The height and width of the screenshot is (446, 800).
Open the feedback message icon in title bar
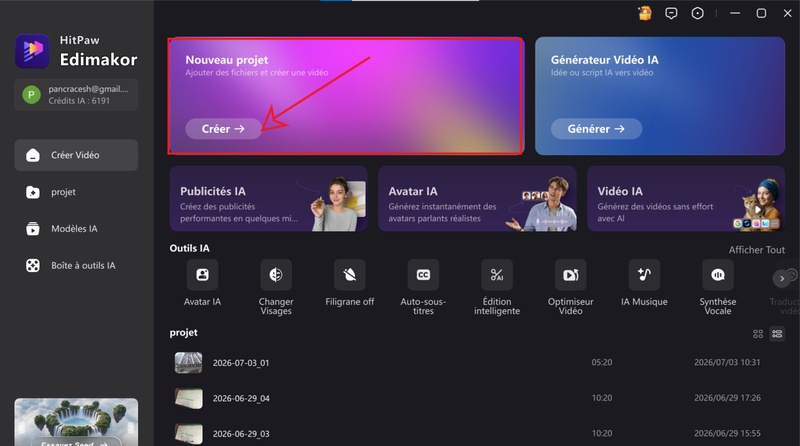tap(671, 13)
